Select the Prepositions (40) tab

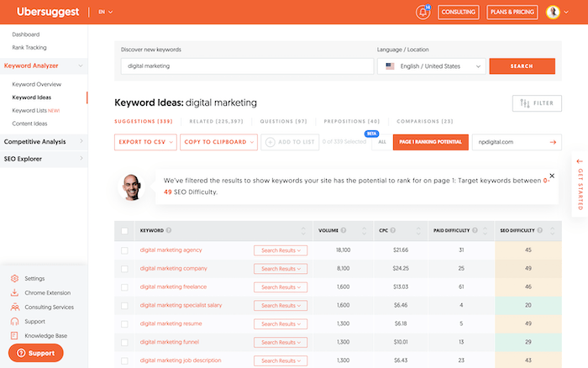[x=352, y=122]
